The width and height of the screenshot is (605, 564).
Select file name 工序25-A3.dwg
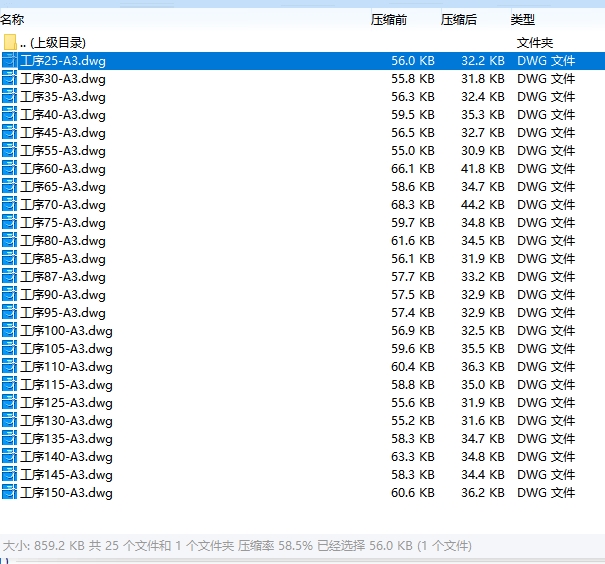[x=63, y=61]
